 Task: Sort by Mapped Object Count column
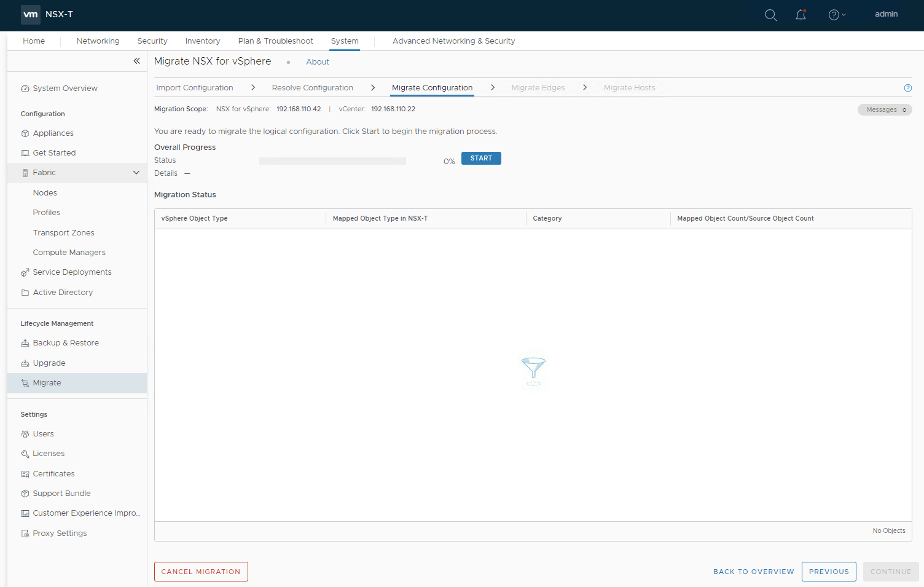(745, 219)
